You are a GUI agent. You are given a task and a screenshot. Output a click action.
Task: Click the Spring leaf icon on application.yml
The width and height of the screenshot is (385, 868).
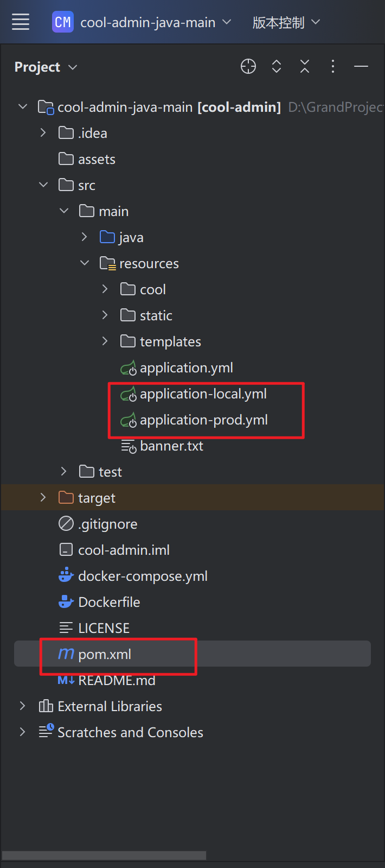click(x=129, y=368)
